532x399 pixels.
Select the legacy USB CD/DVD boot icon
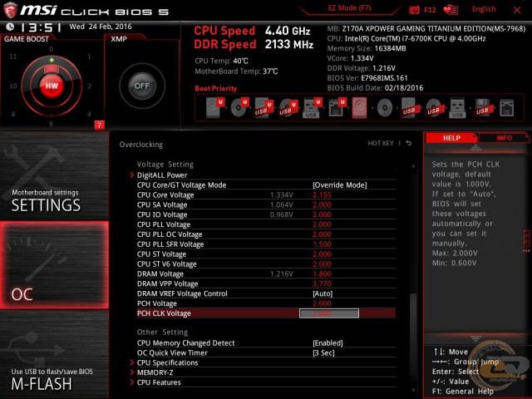click(x=433, y=108)
